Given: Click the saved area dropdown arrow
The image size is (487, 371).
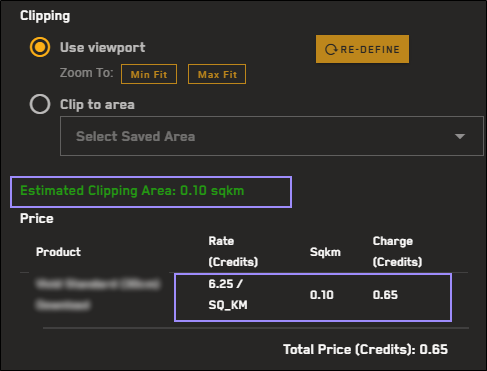Looking at the screenshot, I should (x=460, y=136).
